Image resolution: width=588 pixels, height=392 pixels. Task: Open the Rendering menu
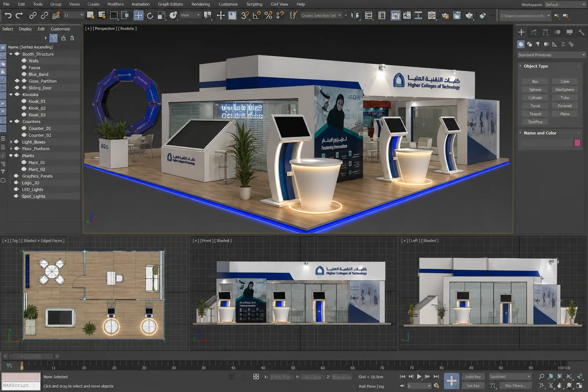pos(201,4)
